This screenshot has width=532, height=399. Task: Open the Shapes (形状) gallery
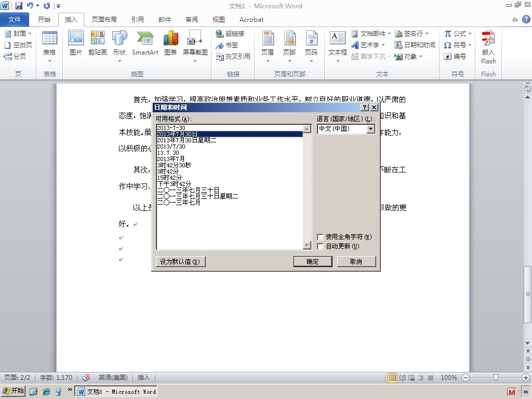[x=119, y=47]
